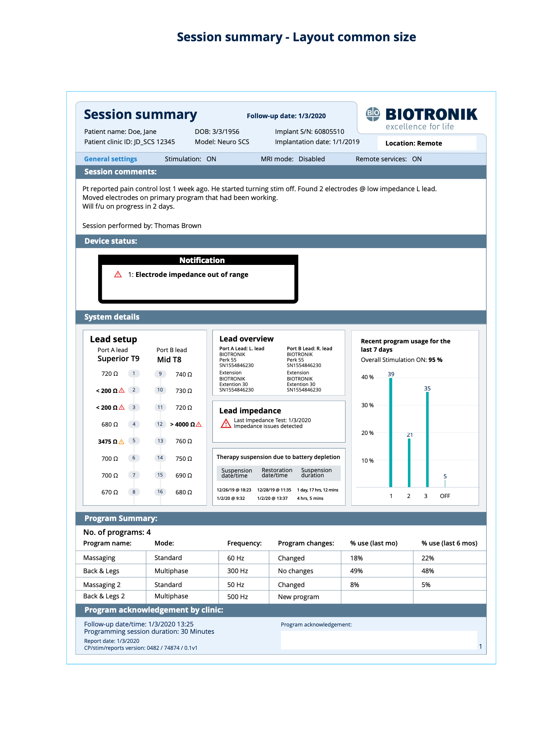The image size is (556, 756).
Task: Click the System details section header
Action: tap(281, 317)
